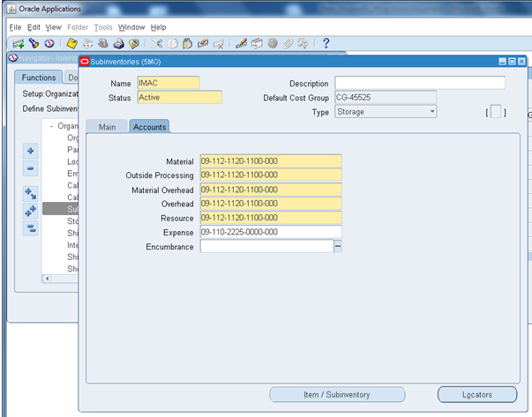Click the Copy toolbar icon

click(x=173, y=43)
